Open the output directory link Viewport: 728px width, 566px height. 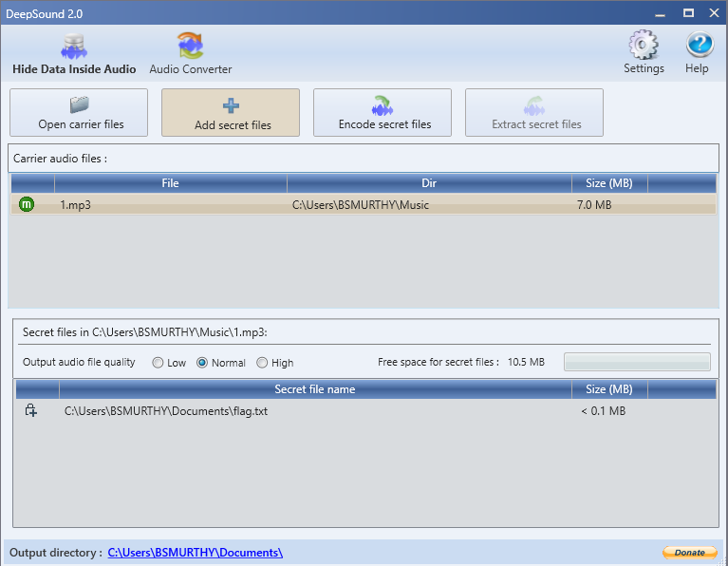(195, 553)
